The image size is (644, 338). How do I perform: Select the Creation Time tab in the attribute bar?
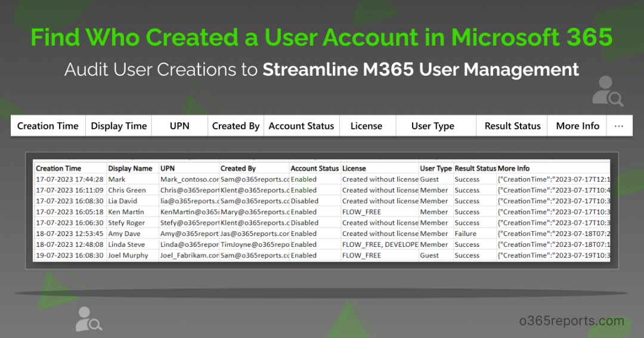(48, 126)
